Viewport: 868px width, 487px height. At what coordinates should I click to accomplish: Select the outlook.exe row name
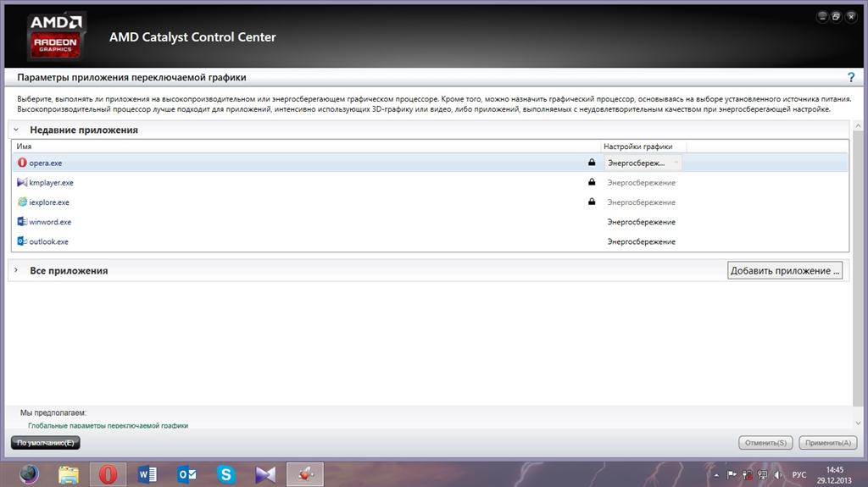[x=48, y=242]
